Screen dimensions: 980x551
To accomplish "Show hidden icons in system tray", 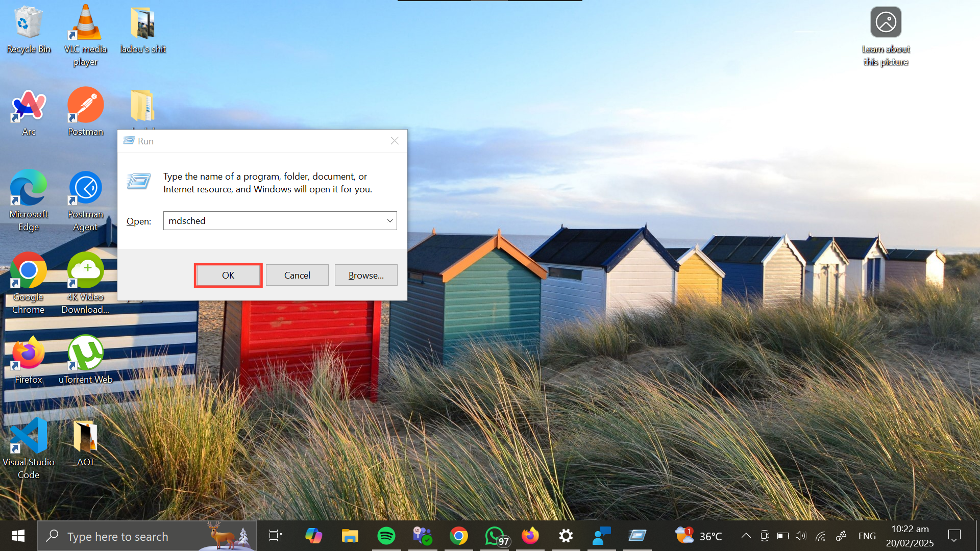I will (x=746, y=536).
